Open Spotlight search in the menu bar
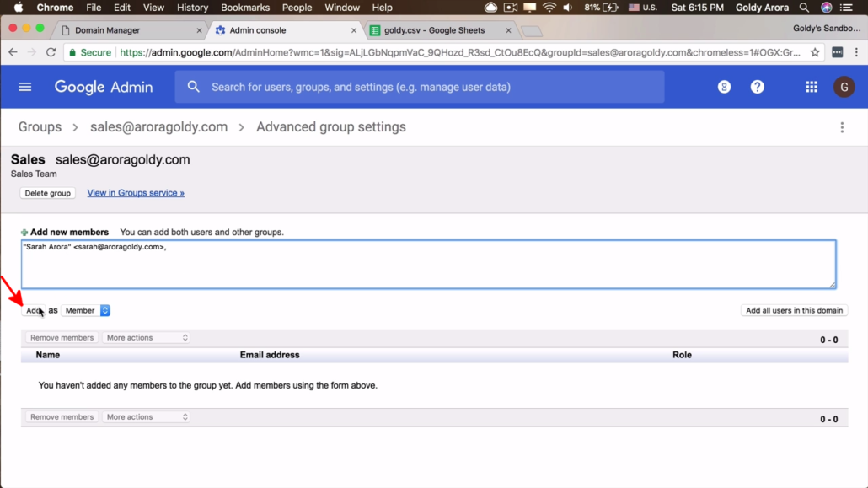Screen dimensions: 868x488 click(x=804, y=8)
